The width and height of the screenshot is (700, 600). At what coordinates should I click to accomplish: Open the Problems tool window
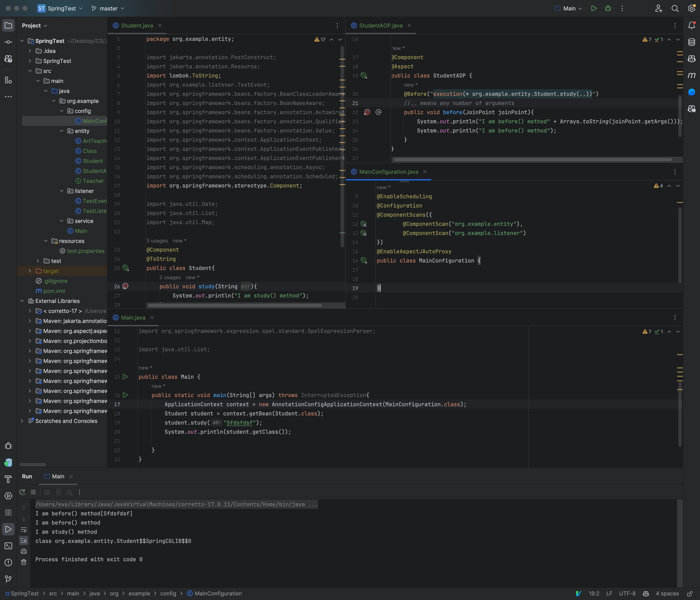pyautogui.click(x=8, y=562)
